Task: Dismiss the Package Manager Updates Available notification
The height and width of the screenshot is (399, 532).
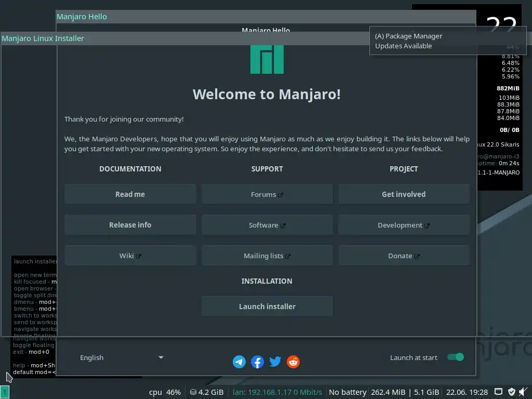Action: pos(448,41)
